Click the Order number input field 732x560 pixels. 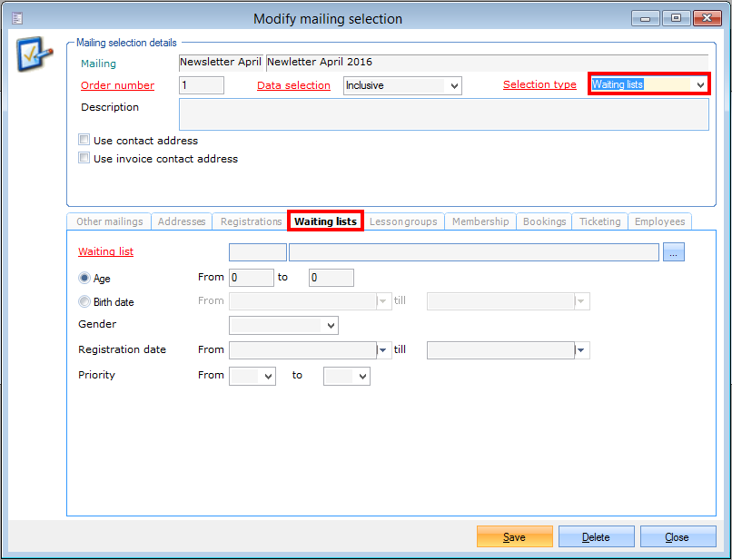click(x=201, y=85)
